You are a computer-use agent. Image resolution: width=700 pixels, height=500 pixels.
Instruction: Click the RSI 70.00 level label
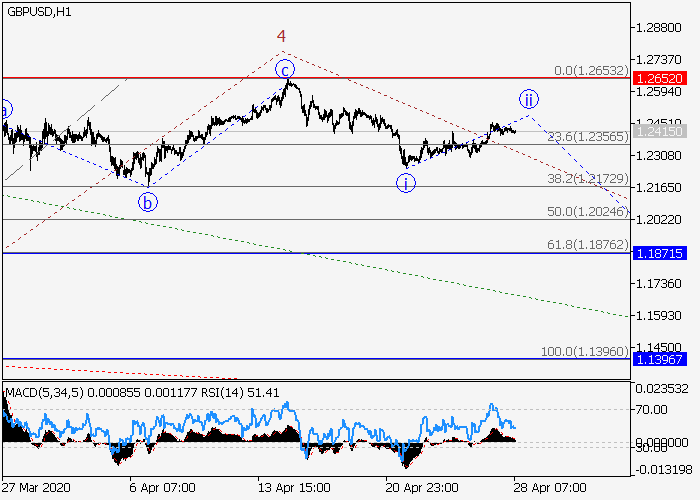(651, 409)
